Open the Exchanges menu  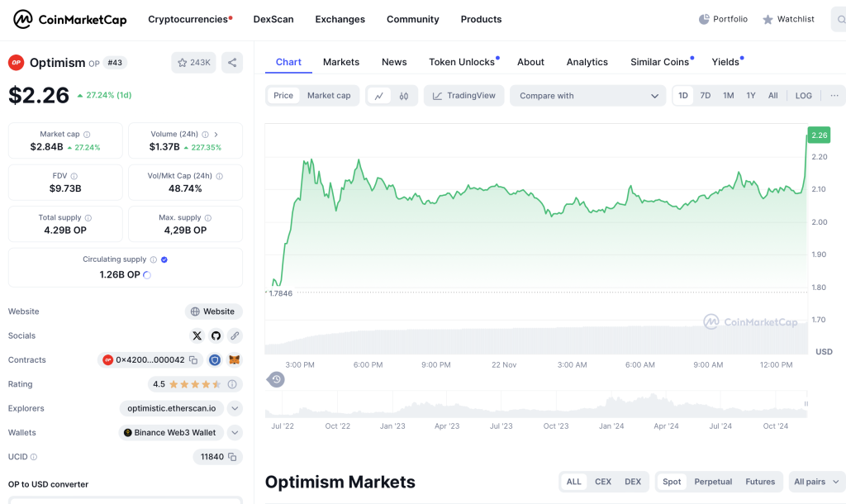(x=340, y=20)
